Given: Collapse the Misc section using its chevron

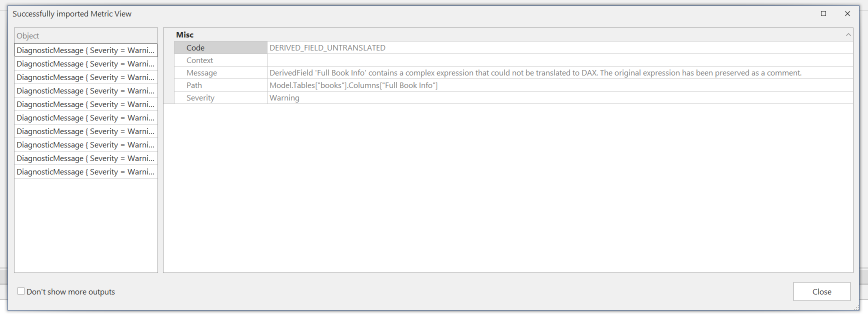Looking at the screenshot, I should point(848,34).
